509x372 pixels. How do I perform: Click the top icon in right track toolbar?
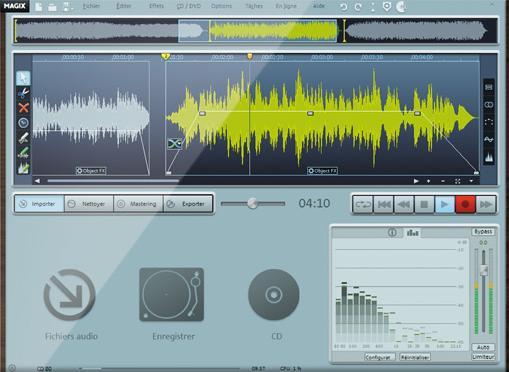[x=489, y=87]
